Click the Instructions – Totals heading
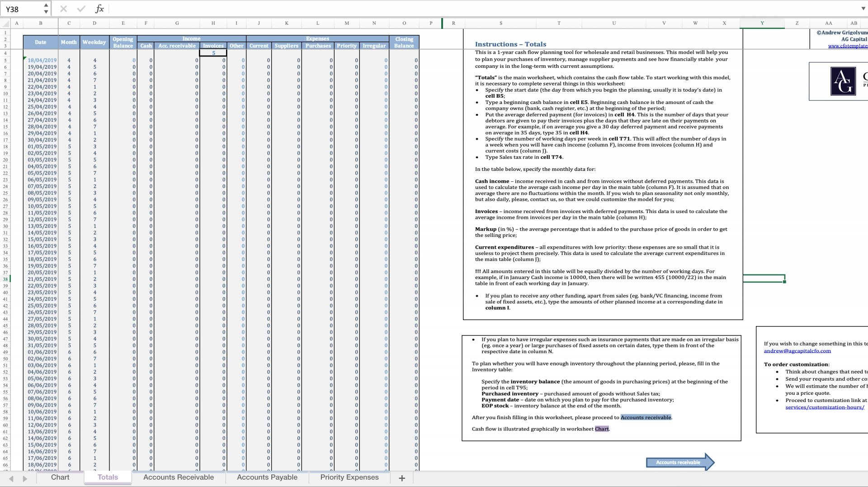 [510, 44]
